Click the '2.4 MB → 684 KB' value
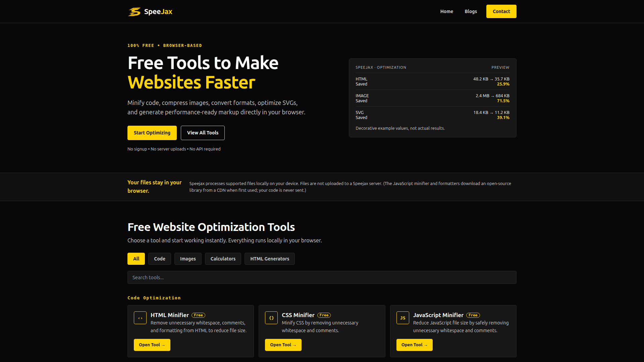This screenshot has height=362, width=644. (492, 96)
